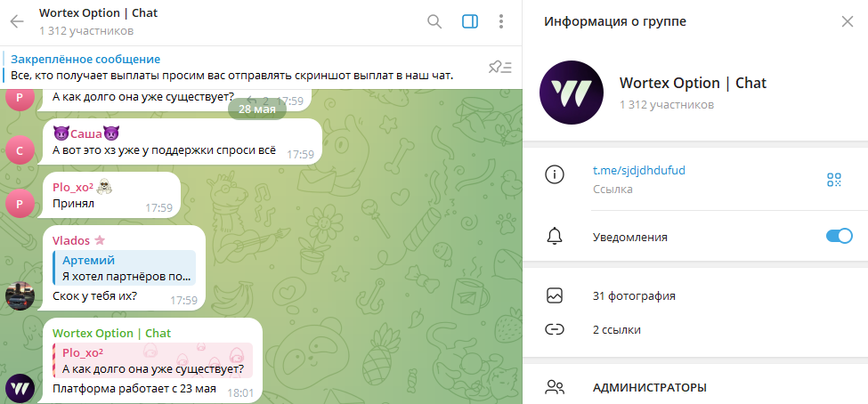Click the bell notifications icon
Viewport: 868px width, 404px height.
[554, 237]
